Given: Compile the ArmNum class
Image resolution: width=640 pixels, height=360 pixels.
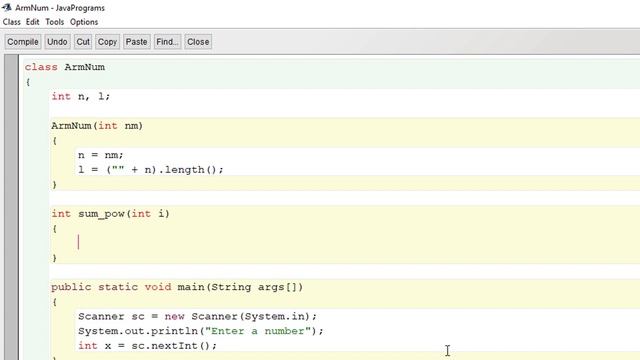Looking at the screenshot, I should tap(23, 42).
